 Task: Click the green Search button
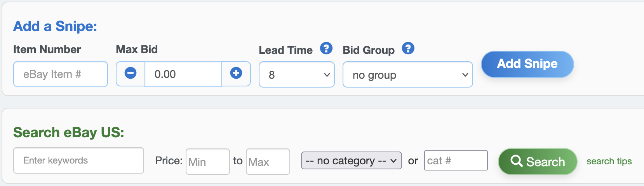click(538, 161)
